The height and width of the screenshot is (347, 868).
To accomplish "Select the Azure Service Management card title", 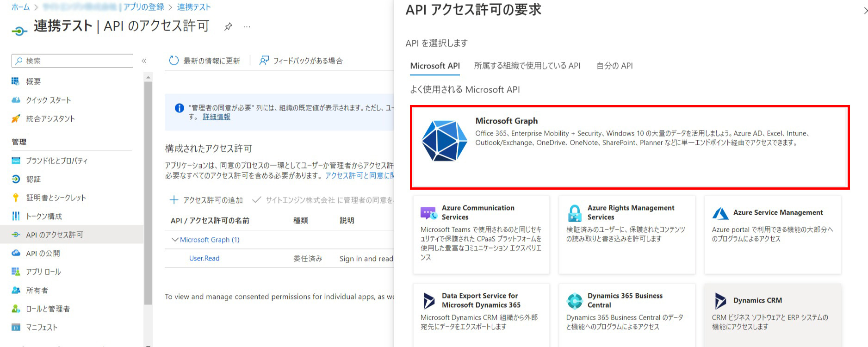I will [778, 212].
